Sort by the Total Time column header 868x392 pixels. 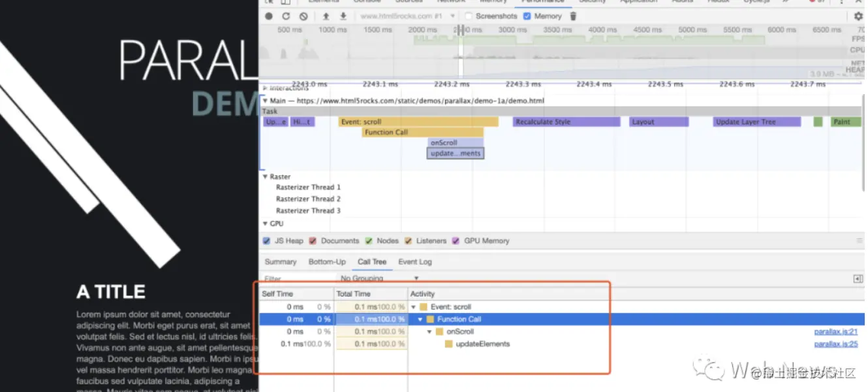click(371, 294)
